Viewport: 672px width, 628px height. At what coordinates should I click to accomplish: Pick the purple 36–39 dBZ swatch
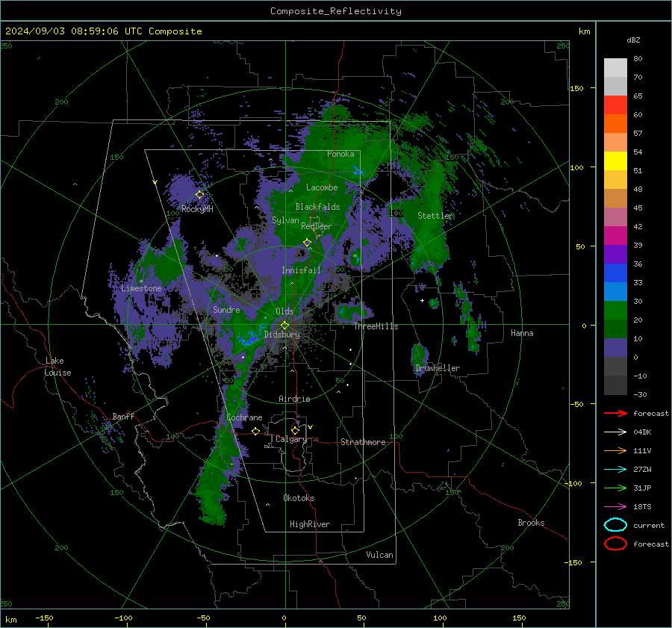pyautogui.click(x=615, y=254)
